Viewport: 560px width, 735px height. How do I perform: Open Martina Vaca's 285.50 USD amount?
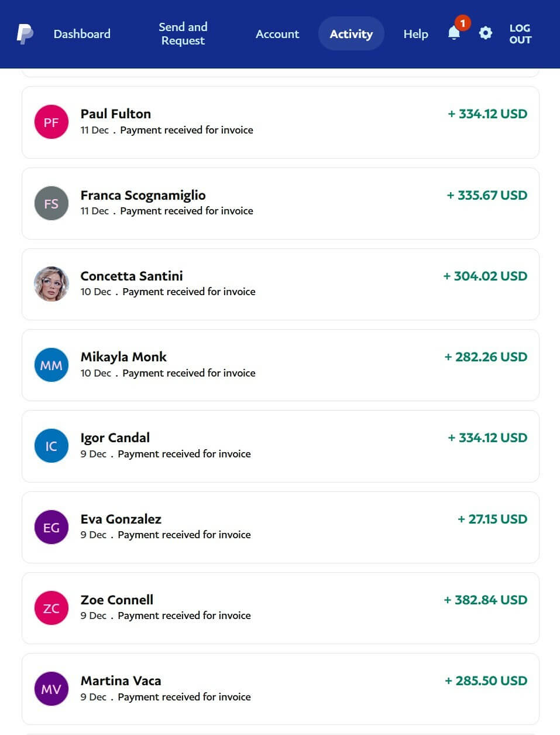tap(486, 681)
